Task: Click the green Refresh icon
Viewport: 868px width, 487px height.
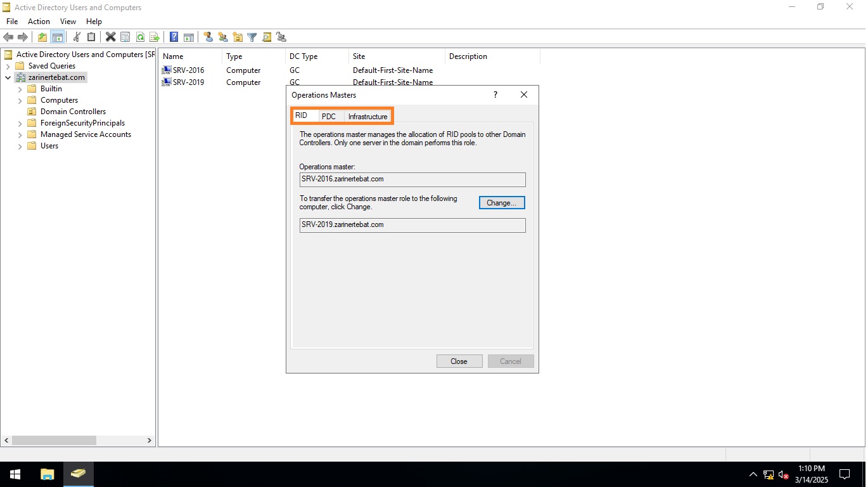Action: pos(139,37)
